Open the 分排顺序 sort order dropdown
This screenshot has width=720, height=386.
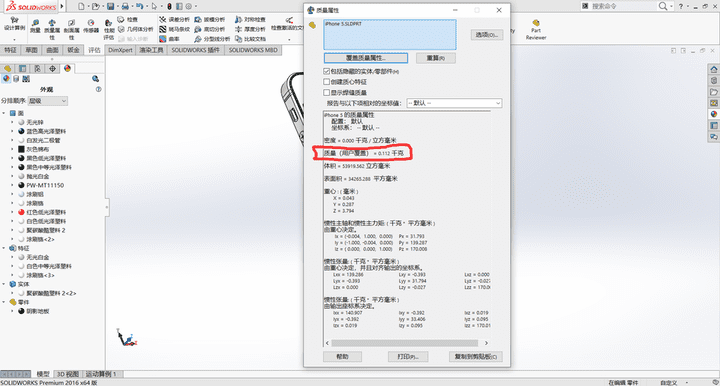coord(48,101)
